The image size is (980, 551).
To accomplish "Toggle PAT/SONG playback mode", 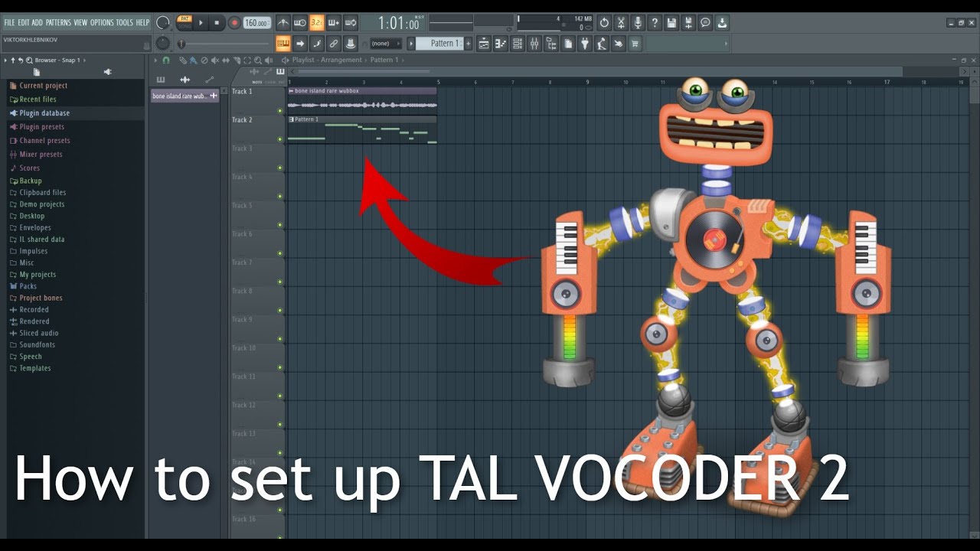I will [185, 22].
